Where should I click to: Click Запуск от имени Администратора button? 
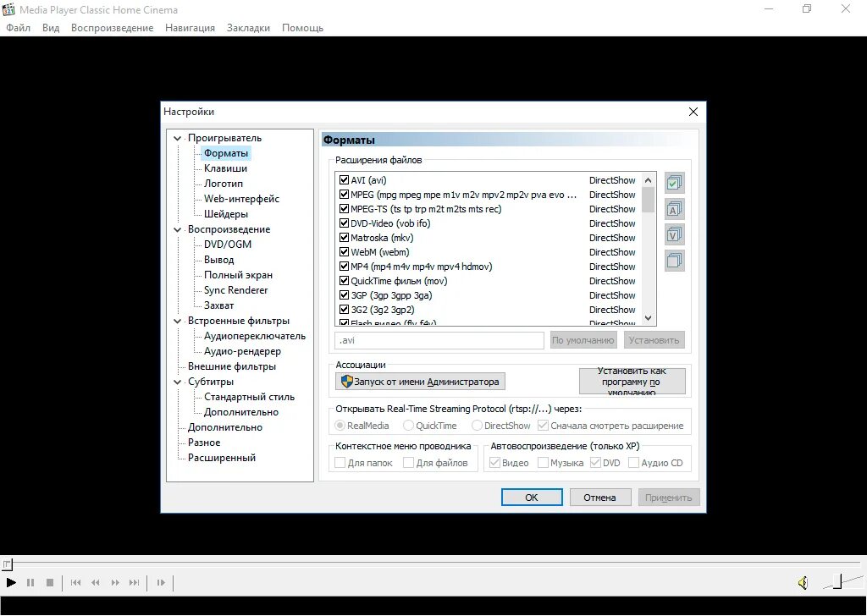pyautogui.click(x=420, y=382)
